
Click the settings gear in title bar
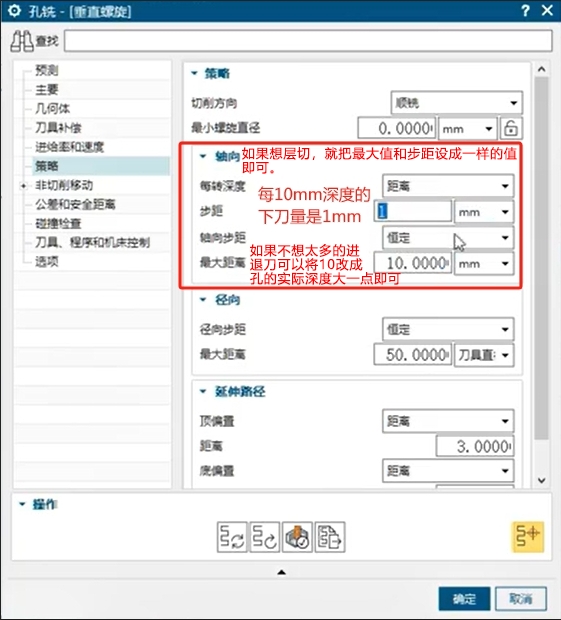pos(14,11)
